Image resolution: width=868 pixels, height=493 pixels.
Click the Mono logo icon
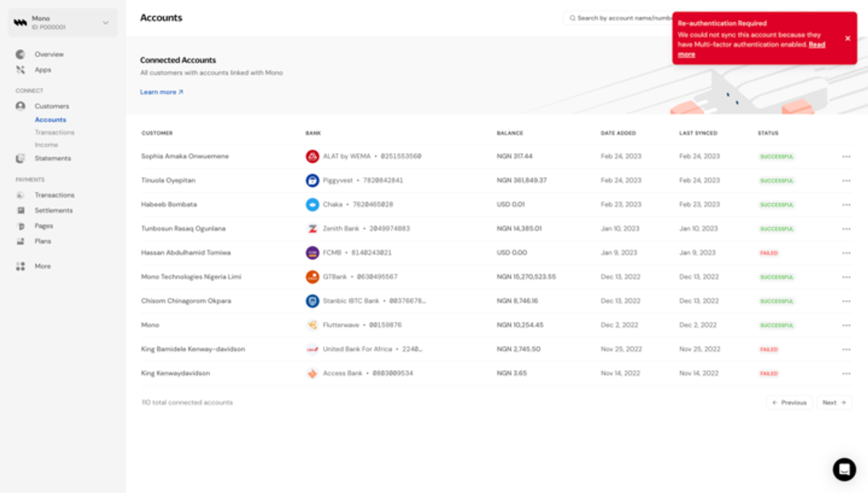(x=20, y=23)
